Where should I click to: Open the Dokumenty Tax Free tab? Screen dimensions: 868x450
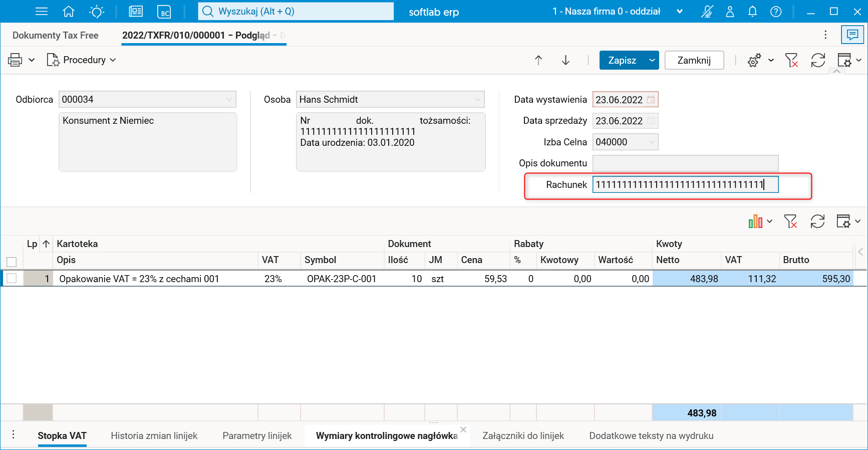[x=56, y=35]
